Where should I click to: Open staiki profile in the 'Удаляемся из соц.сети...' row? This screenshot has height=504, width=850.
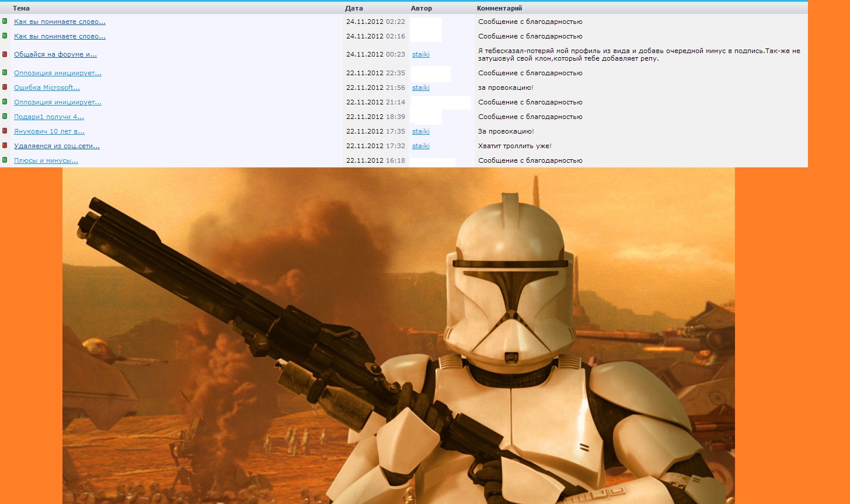(x=421, y=146)
